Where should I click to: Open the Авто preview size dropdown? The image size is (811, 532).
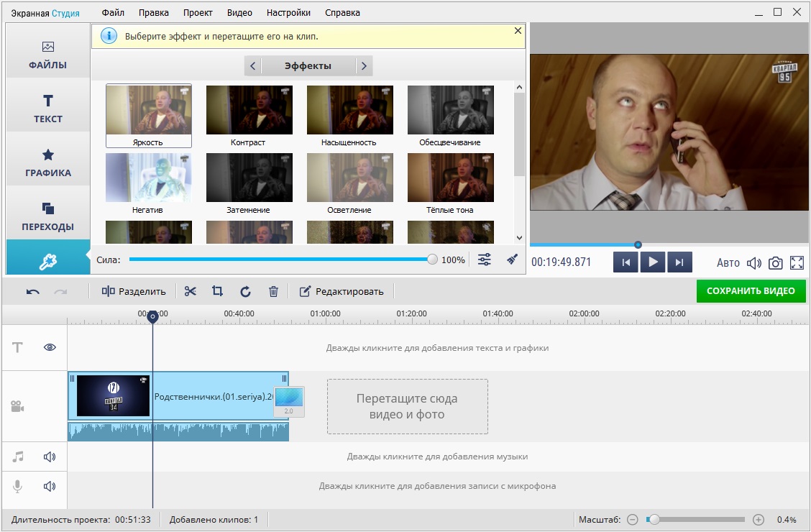(x=728, y=262)
